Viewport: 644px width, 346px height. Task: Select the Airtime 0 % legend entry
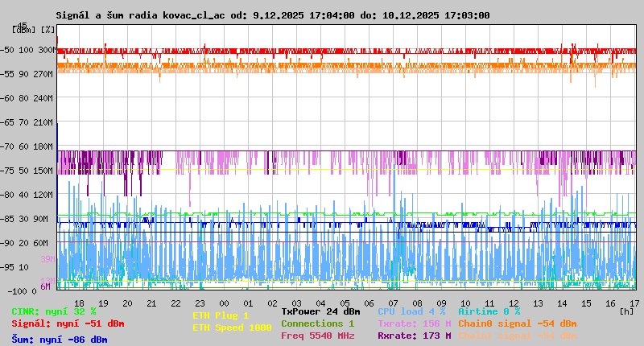[489, 311]
